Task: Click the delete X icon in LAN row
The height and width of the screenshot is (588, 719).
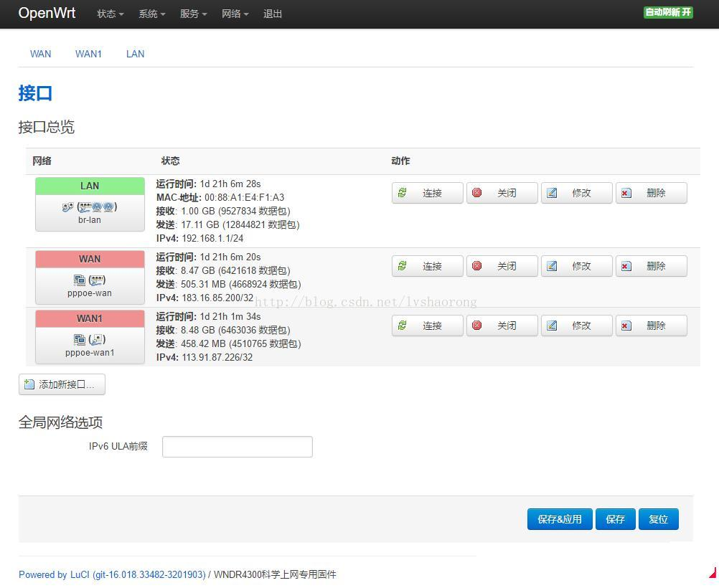Action: pos(626,193)
